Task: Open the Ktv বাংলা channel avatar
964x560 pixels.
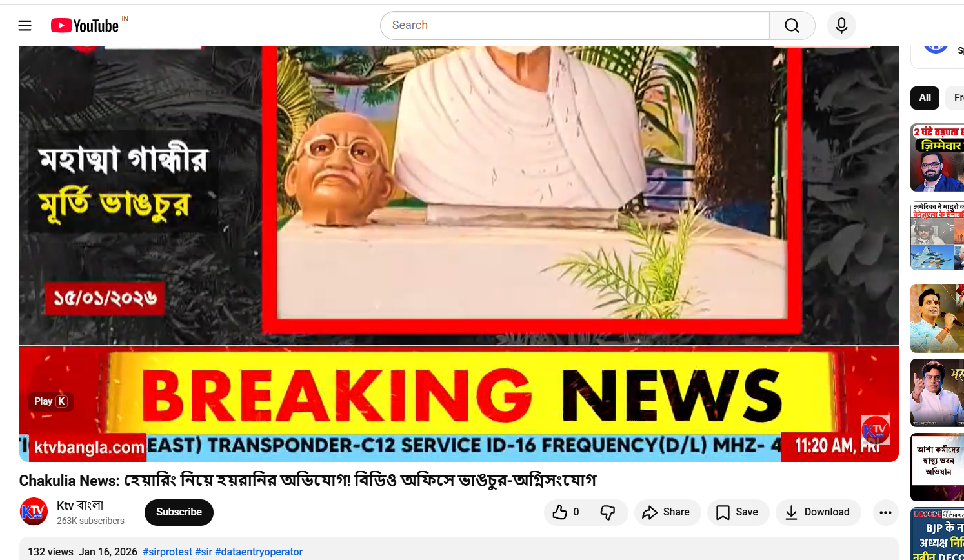Action: [34, 512]
